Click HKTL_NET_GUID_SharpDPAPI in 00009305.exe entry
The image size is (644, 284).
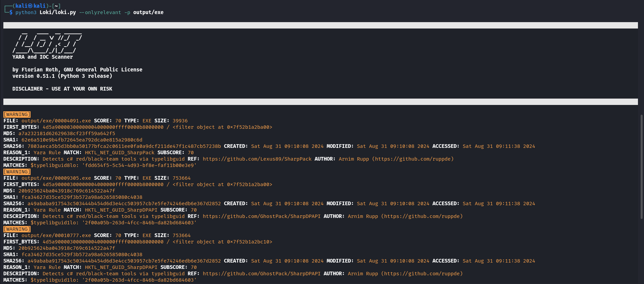(x=121, y=210)
